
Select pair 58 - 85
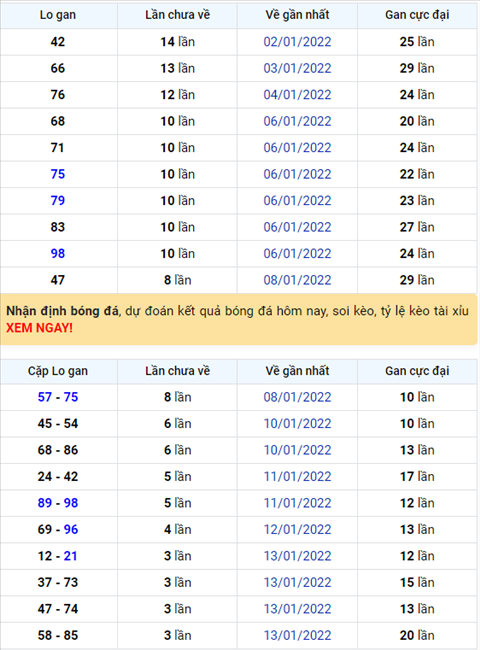(x=58, y=635)
